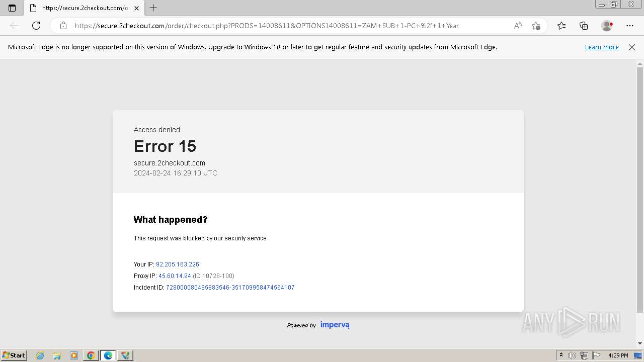Open File Explorer from taskbar

click(x=57, y=355)
